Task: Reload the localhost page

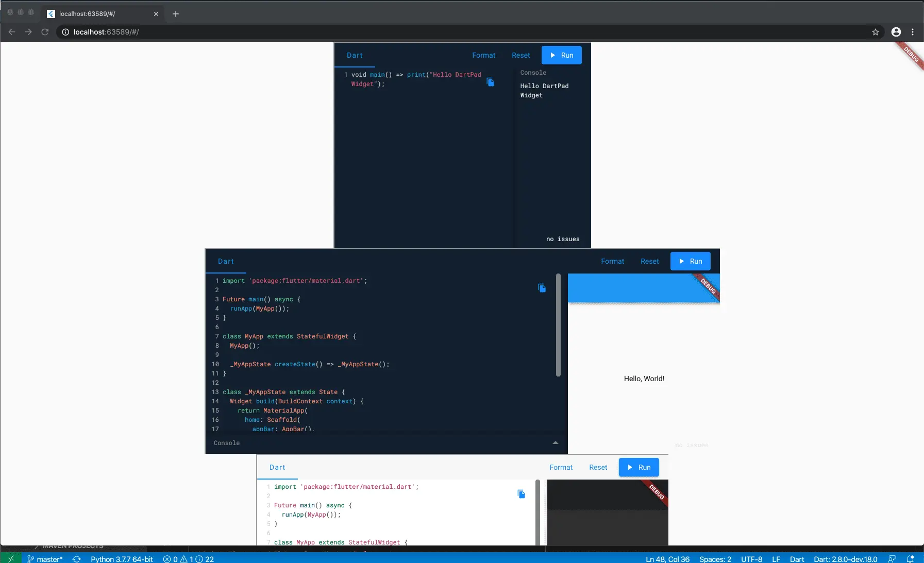Action: (x=45, y=32)
